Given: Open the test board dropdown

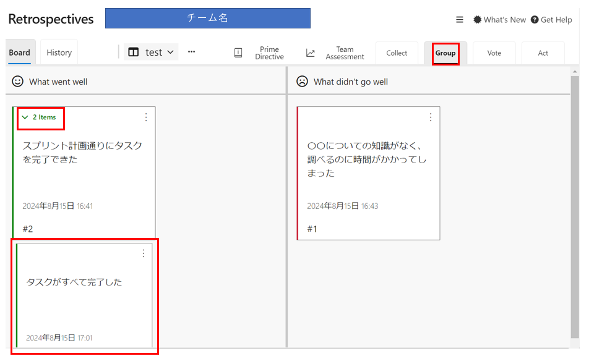Looking at the screenshot, I should click(x=151, y=52).
